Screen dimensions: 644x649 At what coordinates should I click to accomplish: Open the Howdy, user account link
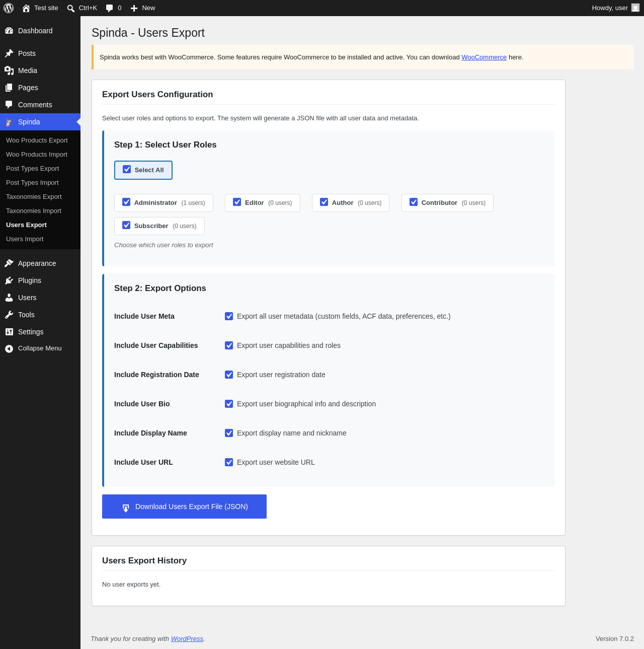click(610, 8)
